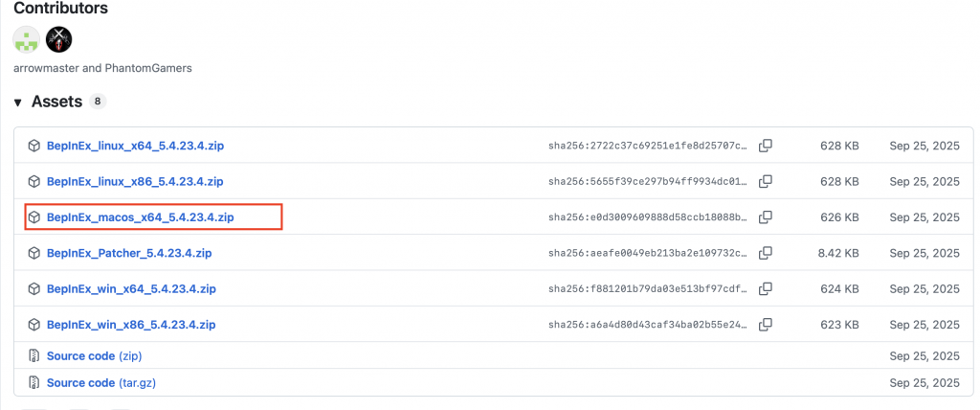Copy sha256 hash for BepInEx_Patcher zip

[x=765, y=253]
